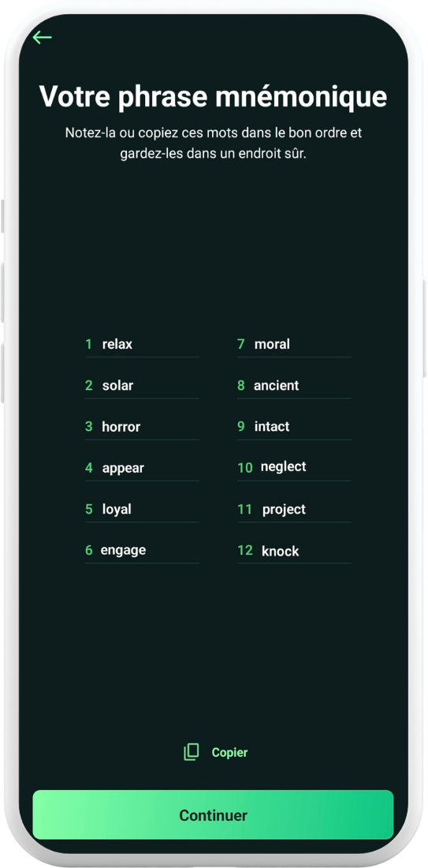Tap the green back arrow

[x=42, y=38]
